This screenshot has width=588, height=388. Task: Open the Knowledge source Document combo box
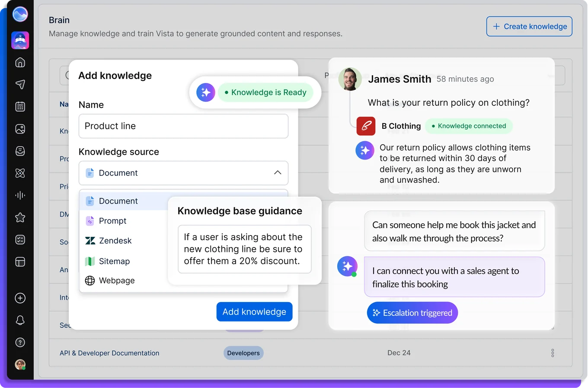coord(183,173)
